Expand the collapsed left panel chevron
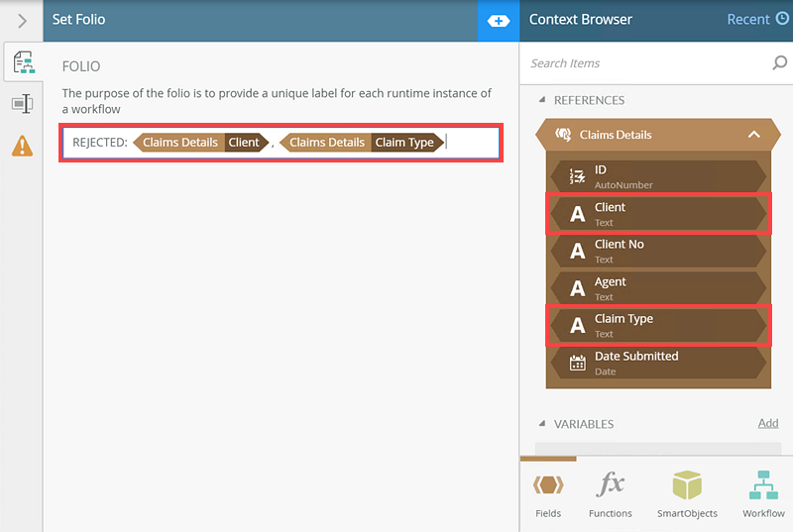Viewport: 793px width, 532px height. coord(22,20)
